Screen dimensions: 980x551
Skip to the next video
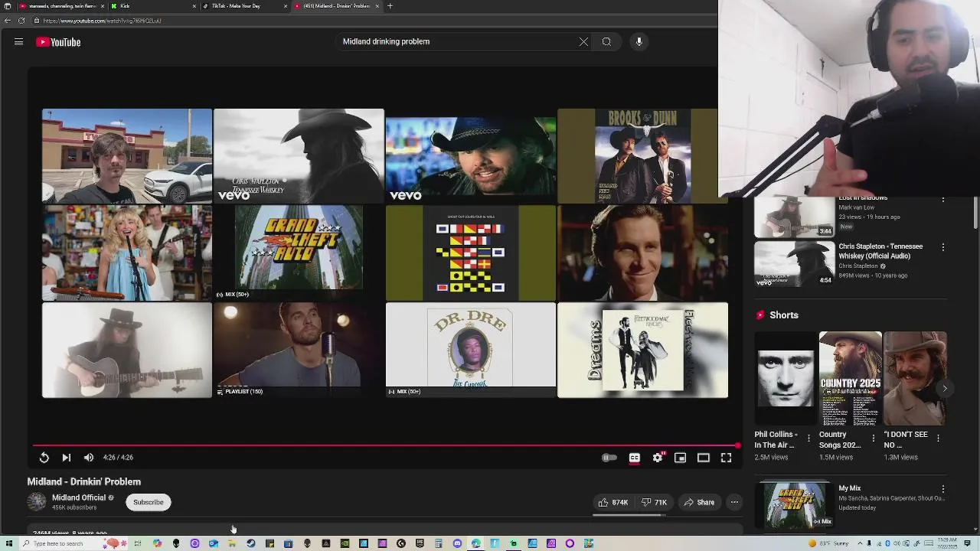[x=66, y=458]
